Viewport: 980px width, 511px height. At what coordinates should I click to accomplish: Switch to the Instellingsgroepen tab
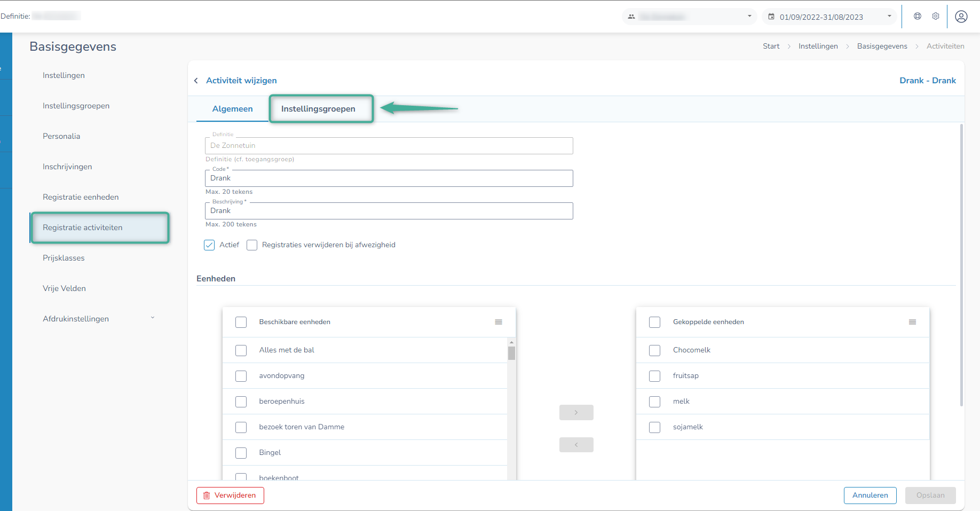(x=318, y=109)
